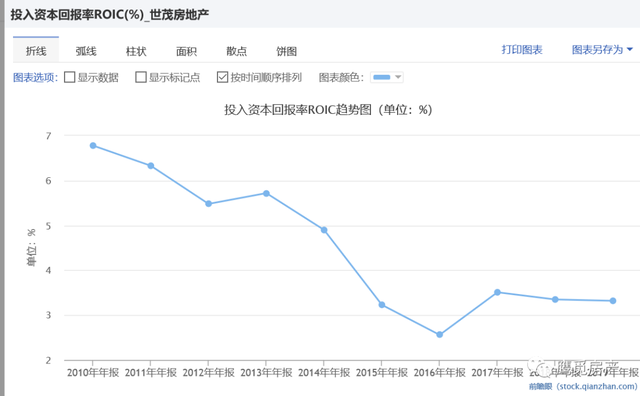Click the 2015年年报 data point

click(382, 305)
